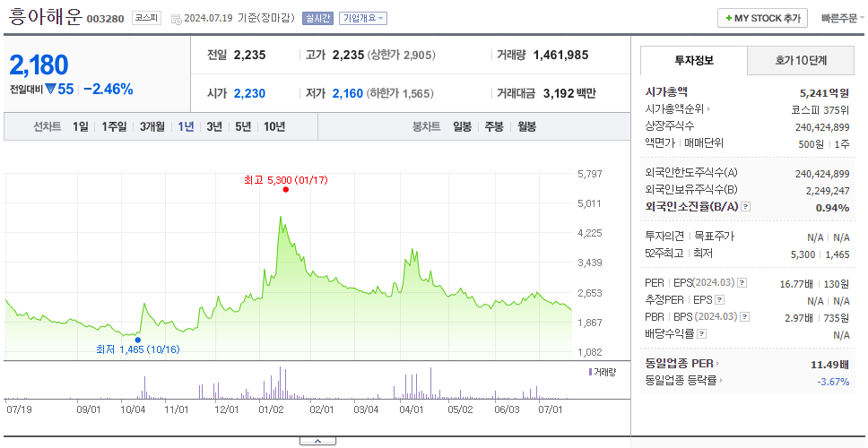This screenshot has width=868, height=448.
Task: Click the arrow next to 동일업종 PER
Action: [x=717, y=364]
